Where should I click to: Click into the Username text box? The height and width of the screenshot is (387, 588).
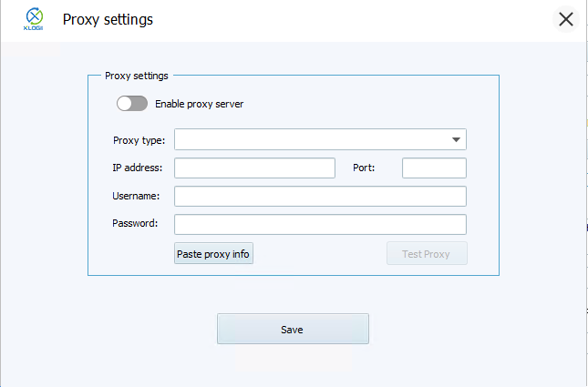tap(320, 196)
